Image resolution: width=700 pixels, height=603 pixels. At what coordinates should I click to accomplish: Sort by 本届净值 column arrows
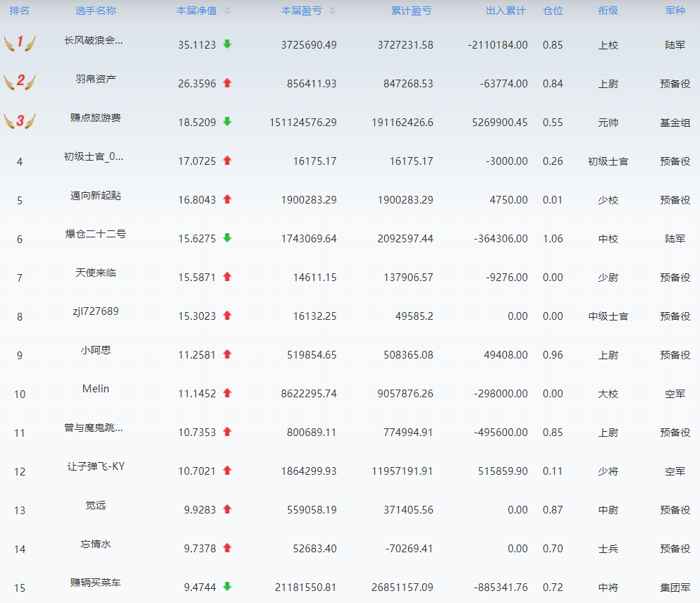click(x=227, y=11)
